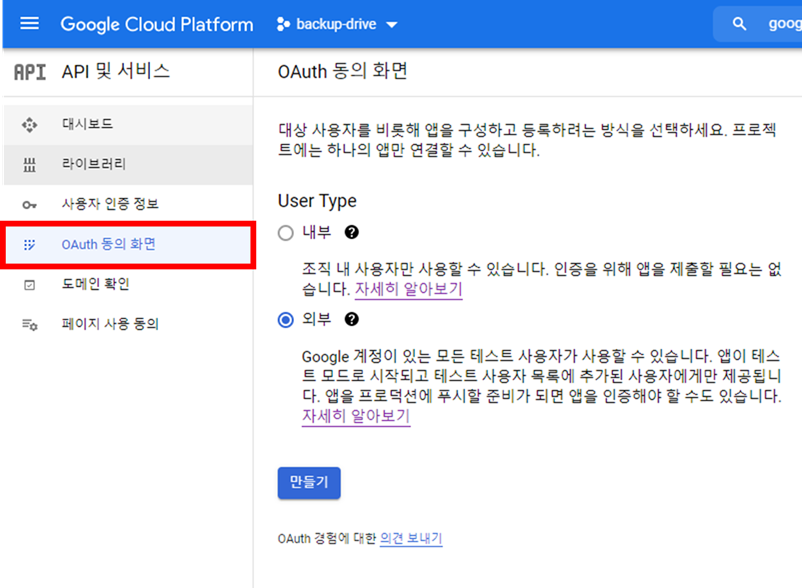Click the User Type heading

pyautogui.click(x=317, y=201)
